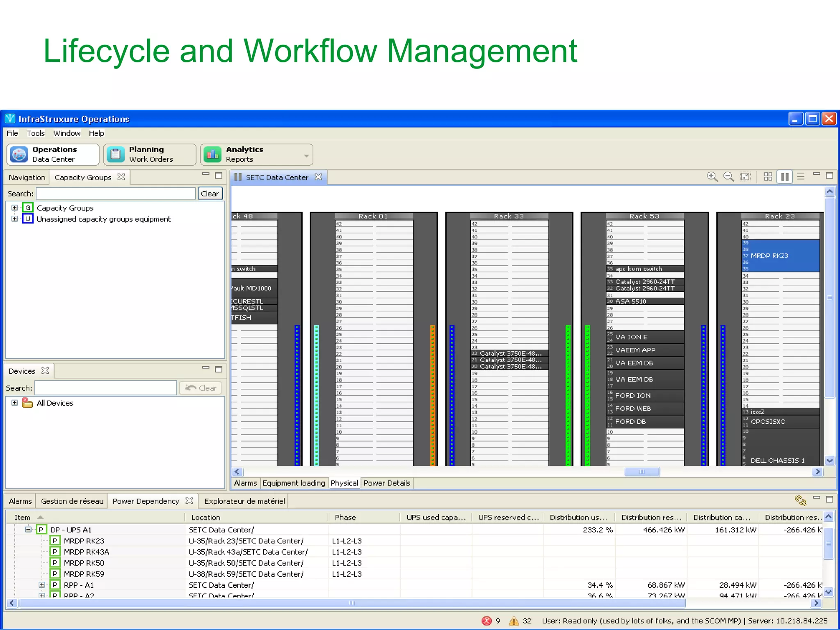Open the Tools menu
The height and width of the screenshot is (630, 840).
click(x=36, y=133)
